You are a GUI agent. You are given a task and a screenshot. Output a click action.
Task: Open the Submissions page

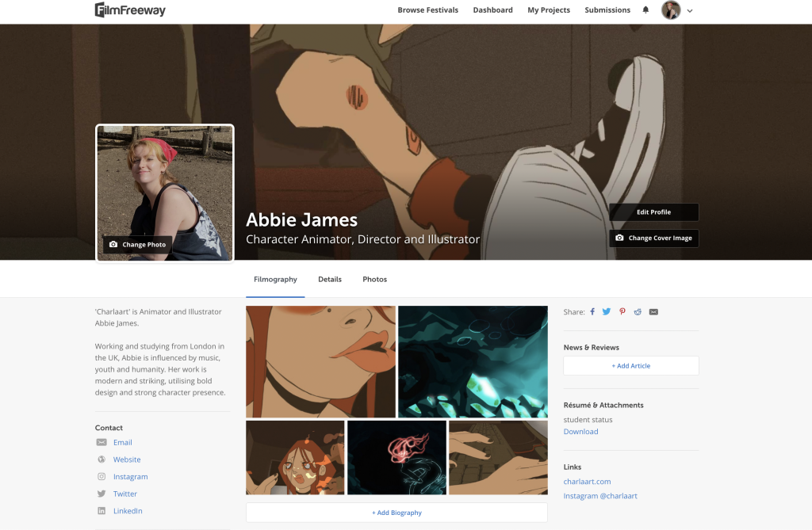point(607,10)
